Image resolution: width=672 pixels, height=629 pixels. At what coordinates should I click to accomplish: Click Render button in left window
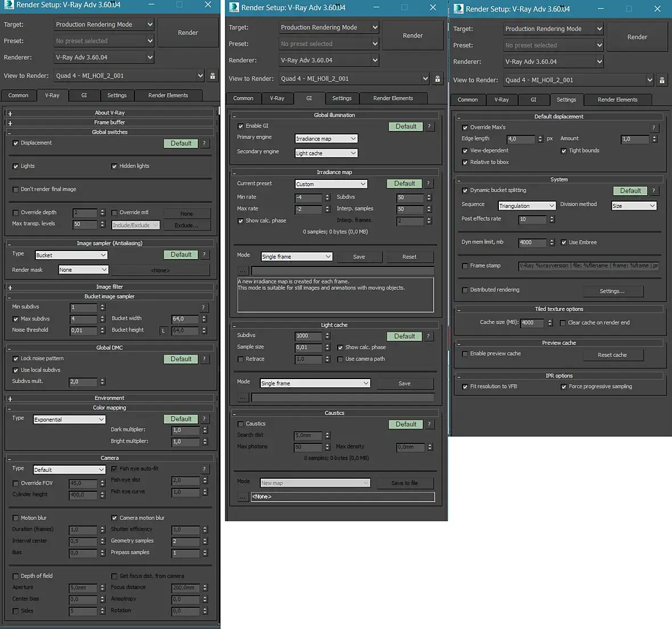point(188,32)
